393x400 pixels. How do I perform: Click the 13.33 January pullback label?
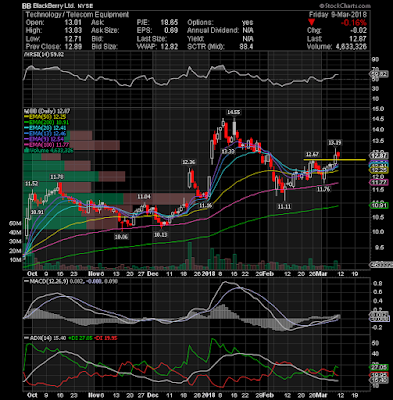(x=228, y=151)
